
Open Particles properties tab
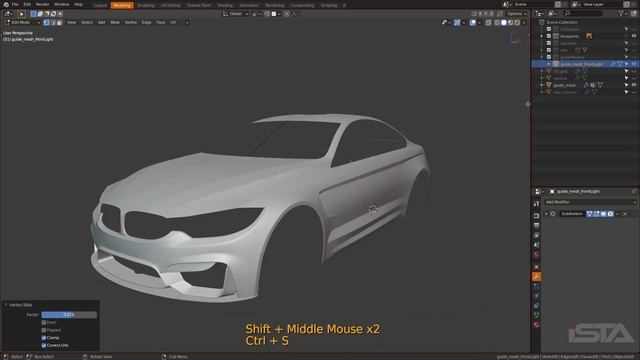pos(536,287)
